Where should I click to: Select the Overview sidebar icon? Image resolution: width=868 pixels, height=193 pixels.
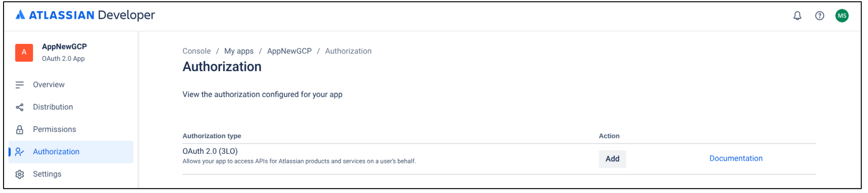(x=20, y=84)
